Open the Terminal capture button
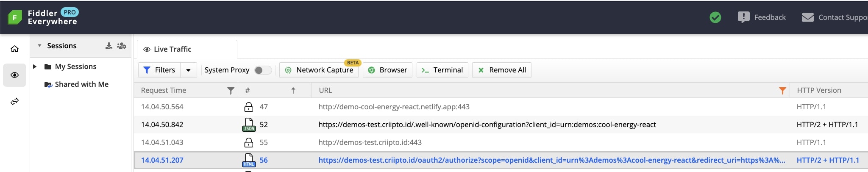This screenshot has height=172, width=868. [x=442, y=70]
